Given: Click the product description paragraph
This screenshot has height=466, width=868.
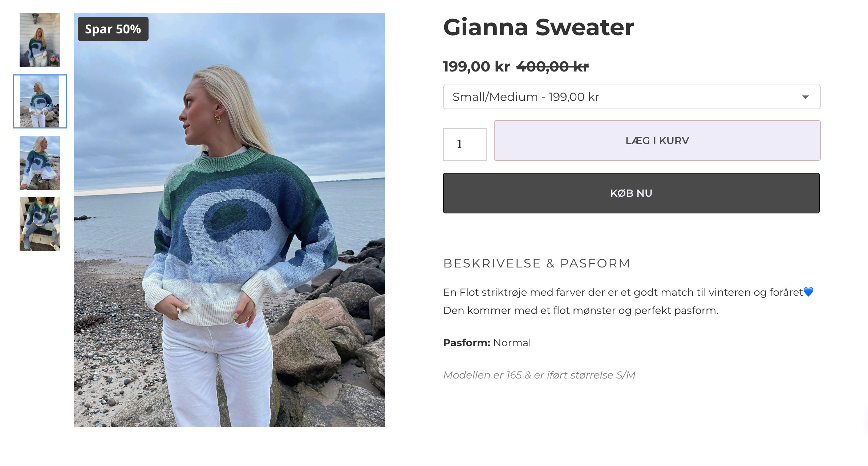Looking at the screenshot, I should tap(628, 301).
